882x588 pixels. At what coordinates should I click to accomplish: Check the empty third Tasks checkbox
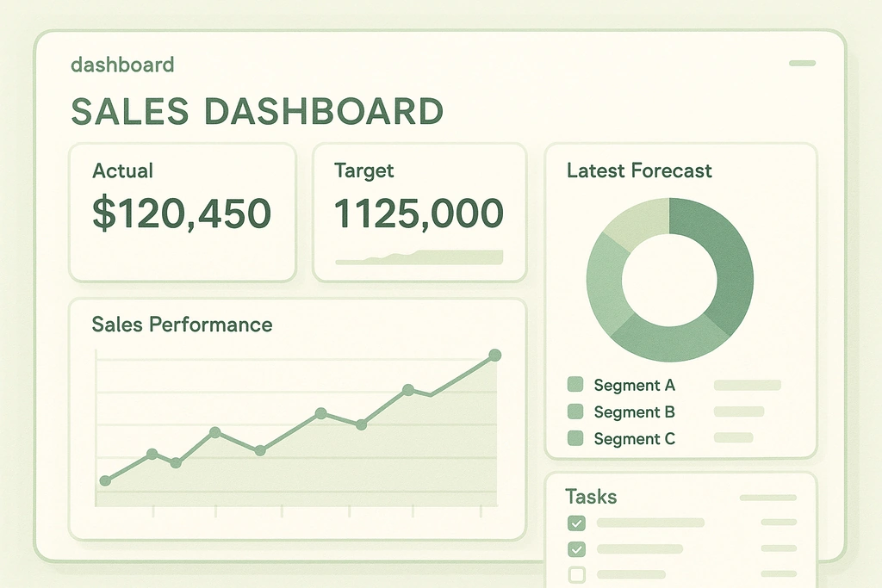(x=576, y=574)
